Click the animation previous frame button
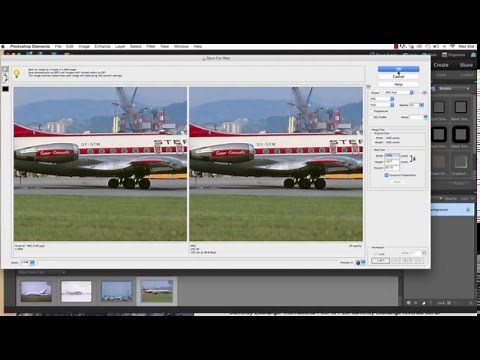 [x=404, y=260]
